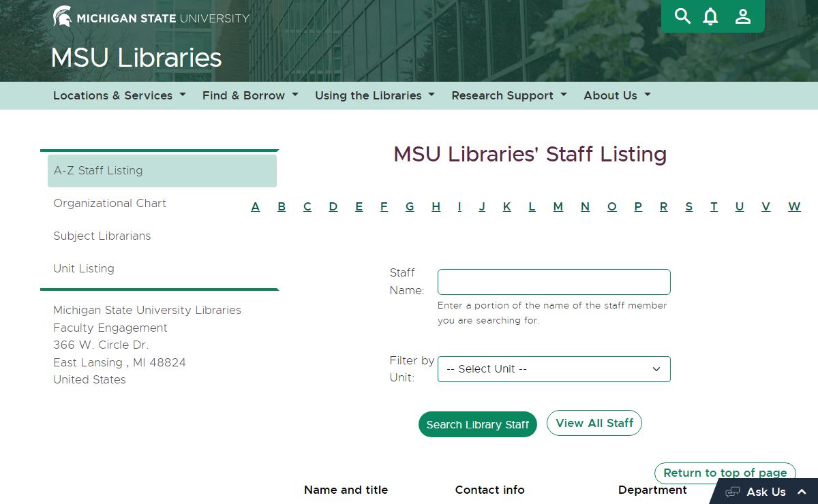Open the user account icon
Screen dimensions: 818x504
[x=743, y=16]
